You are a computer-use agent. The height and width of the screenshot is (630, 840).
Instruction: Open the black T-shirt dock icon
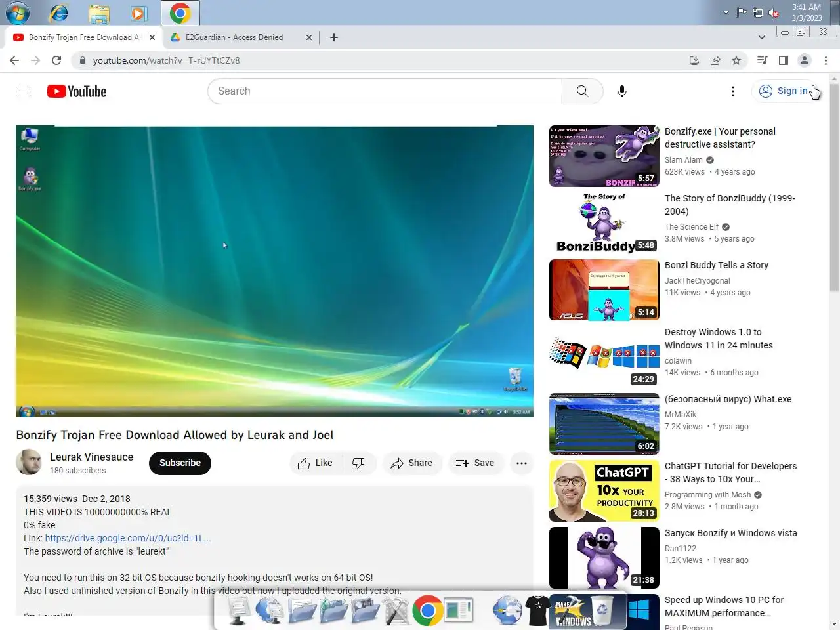click(x=539, y=611)
